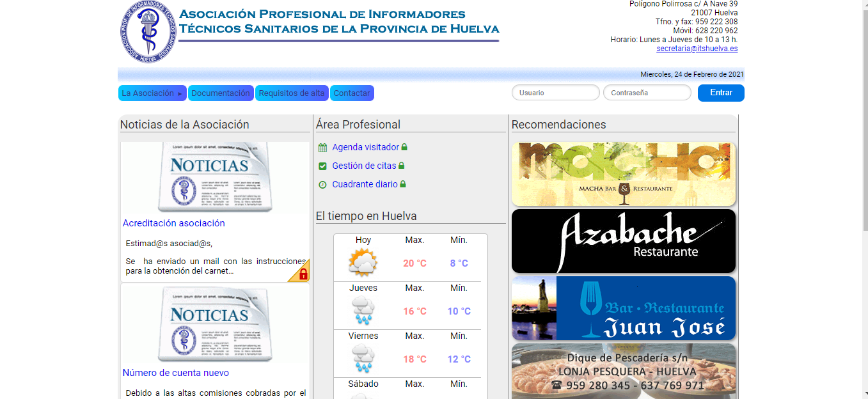Click the Horario Lunes a Jueves text
Screen dimensions: 868x399
tap(674, 40)
